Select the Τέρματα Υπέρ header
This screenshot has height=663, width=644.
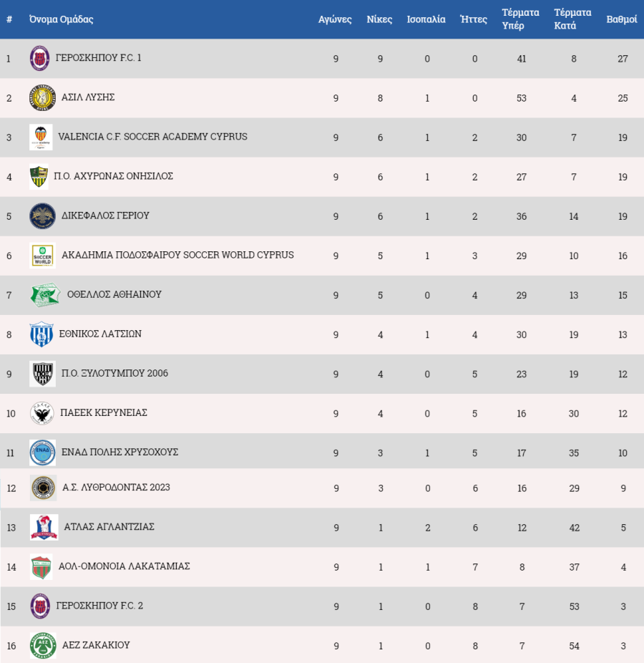click(521, 19)
